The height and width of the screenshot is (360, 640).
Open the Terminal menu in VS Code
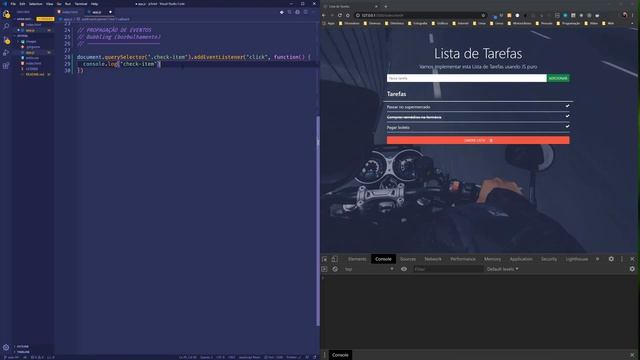tap(81, 4)
